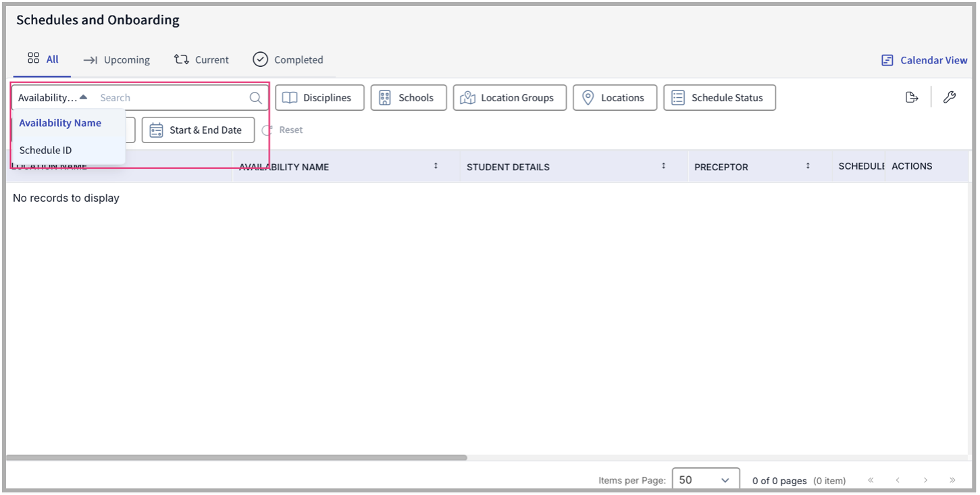Select Schedule ID search option
Screen dimensions: 980x495
[46, 150]
